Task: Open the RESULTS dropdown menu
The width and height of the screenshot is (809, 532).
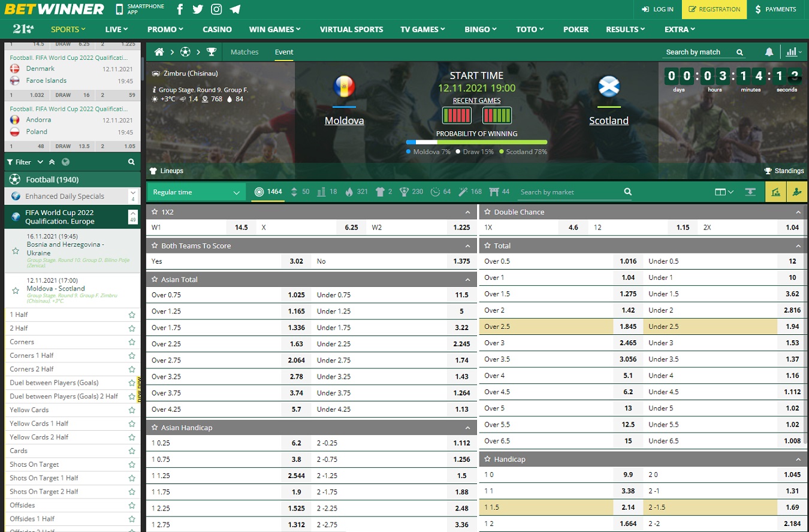Action: click(x=625, y=29)
